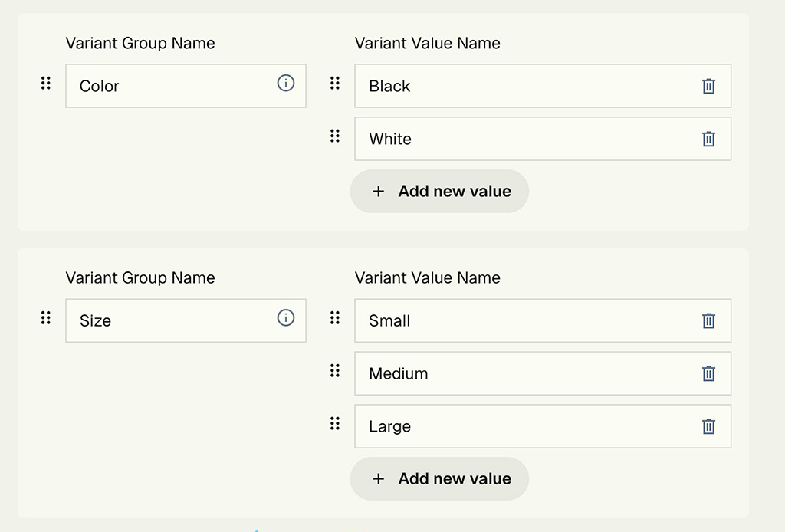Image resolution: width=785 pixels, height=532 pixels.
Task: Delete the Small variant value
Action: [x=708, y=320]
